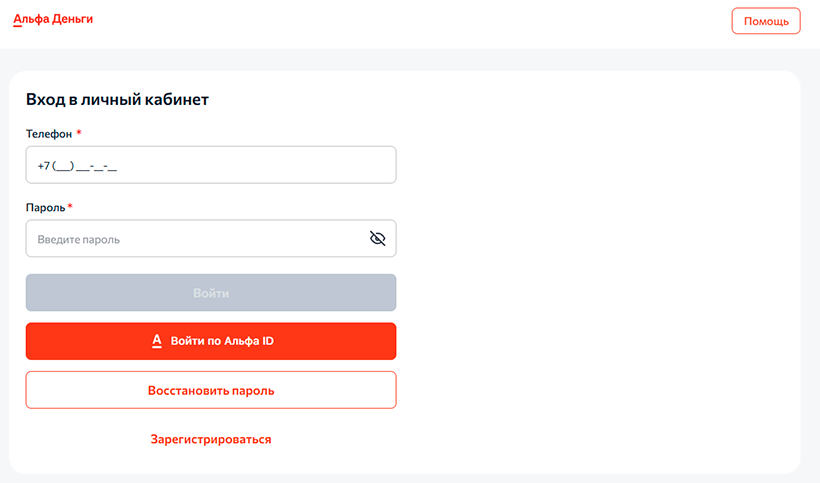The height and width of the screenshot is (483, 820).
Task: Click the blank white header bar area
Action: click(400, 22)
